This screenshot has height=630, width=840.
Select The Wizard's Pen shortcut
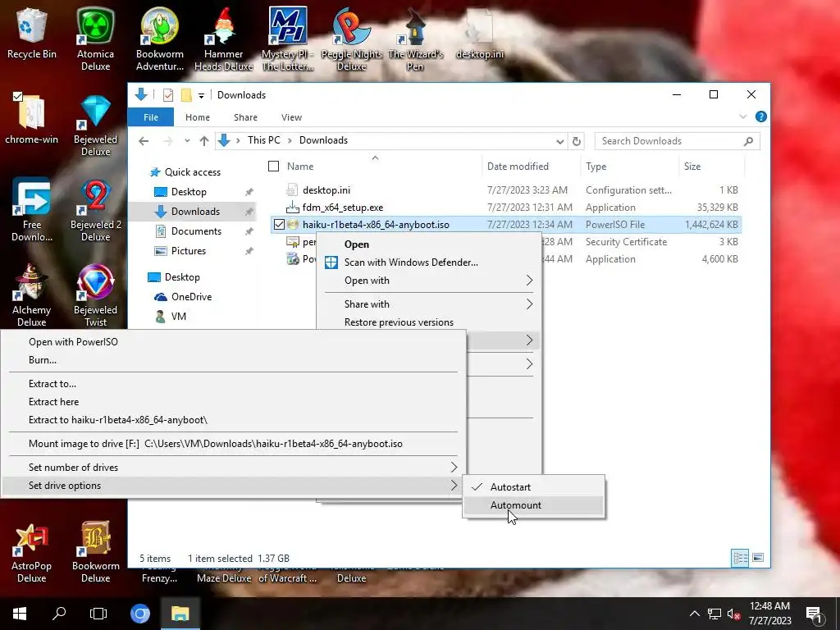click(415, 39)
